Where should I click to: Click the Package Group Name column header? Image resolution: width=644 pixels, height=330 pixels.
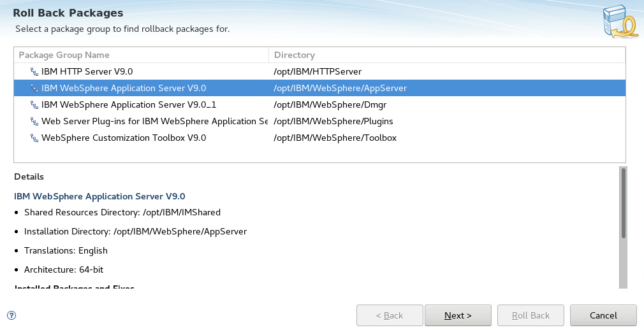coord(142,55)
